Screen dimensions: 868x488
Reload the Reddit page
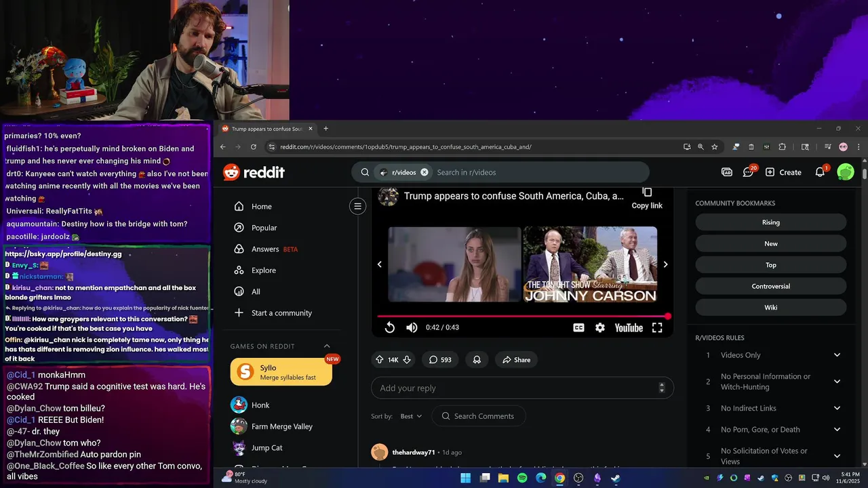(x=254, y=146)
